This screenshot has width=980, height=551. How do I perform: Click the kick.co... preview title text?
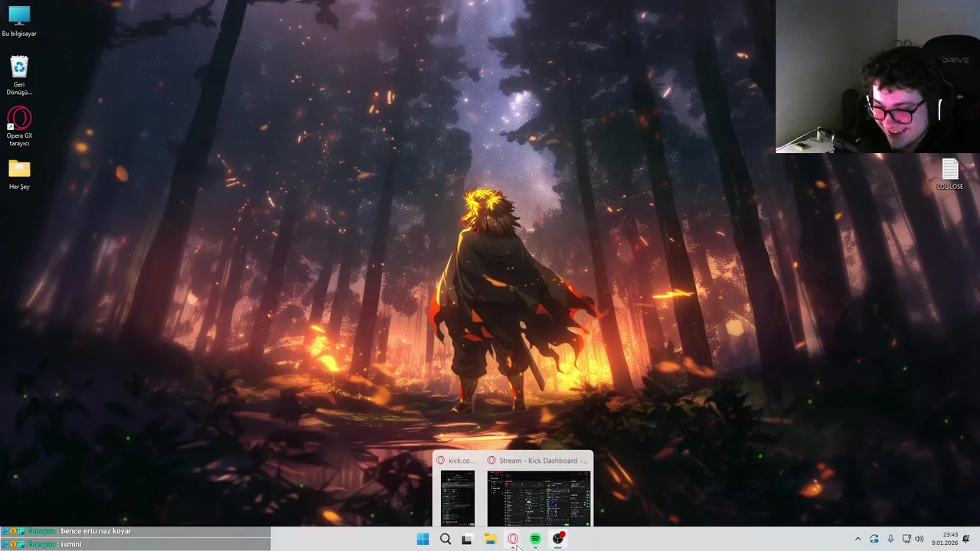461,461
